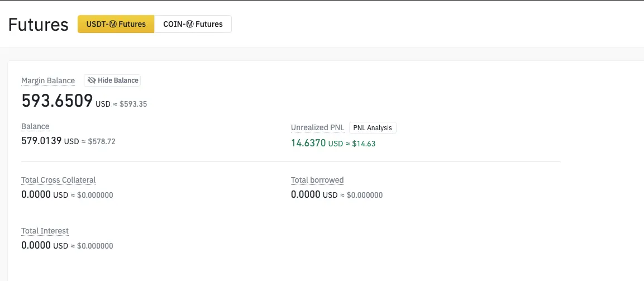Click the Margin Balance label
This screenshot has width=644, height=281.
(48, 80)
